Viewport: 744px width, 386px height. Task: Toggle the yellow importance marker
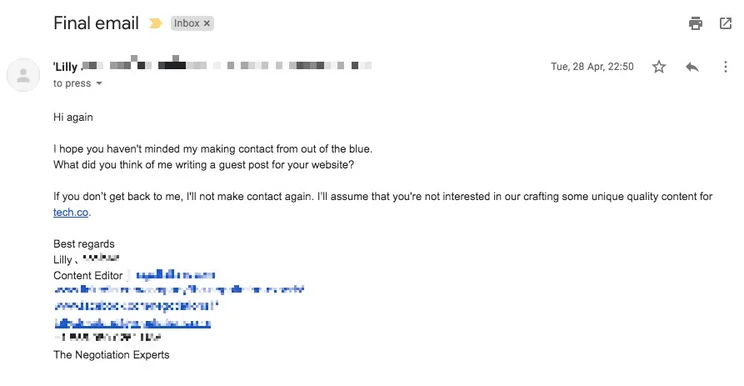[156, 23]
